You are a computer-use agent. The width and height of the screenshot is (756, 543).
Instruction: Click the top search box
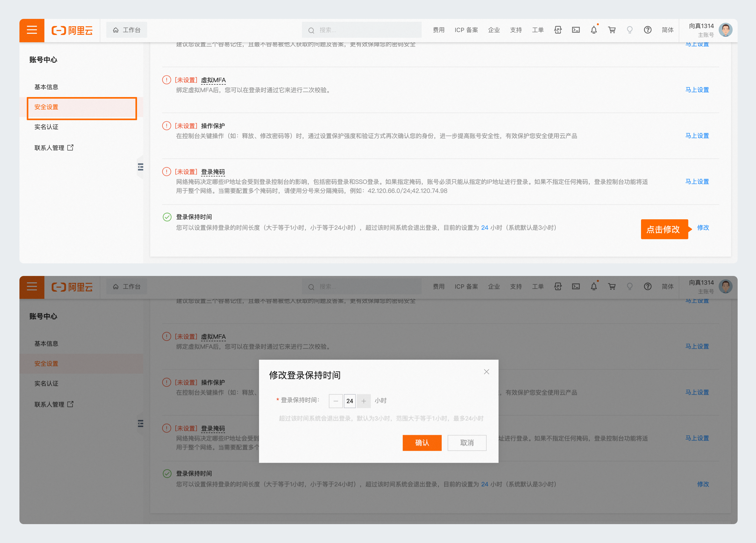point(362,30)
